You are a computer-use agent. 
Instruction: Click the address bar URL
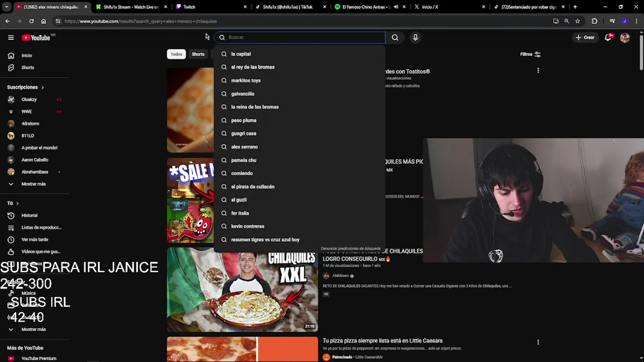[x=141, y=21]
